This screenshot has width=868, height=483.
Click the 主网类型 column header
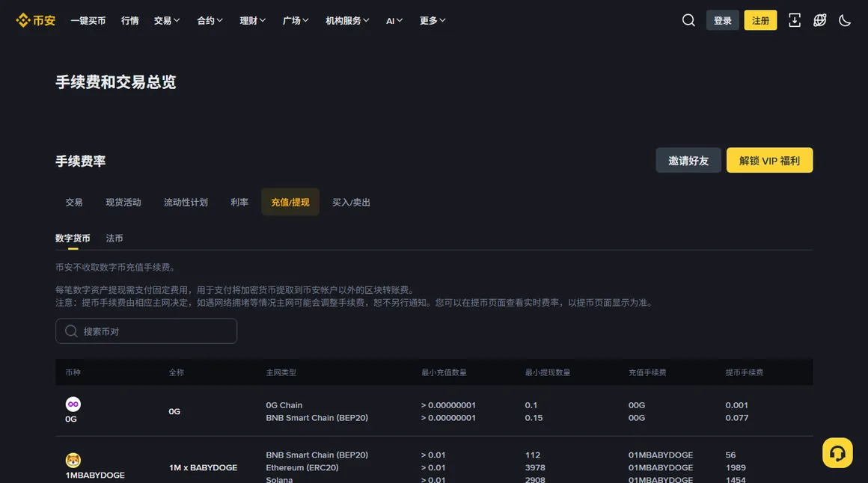click(x=281, y=373)
